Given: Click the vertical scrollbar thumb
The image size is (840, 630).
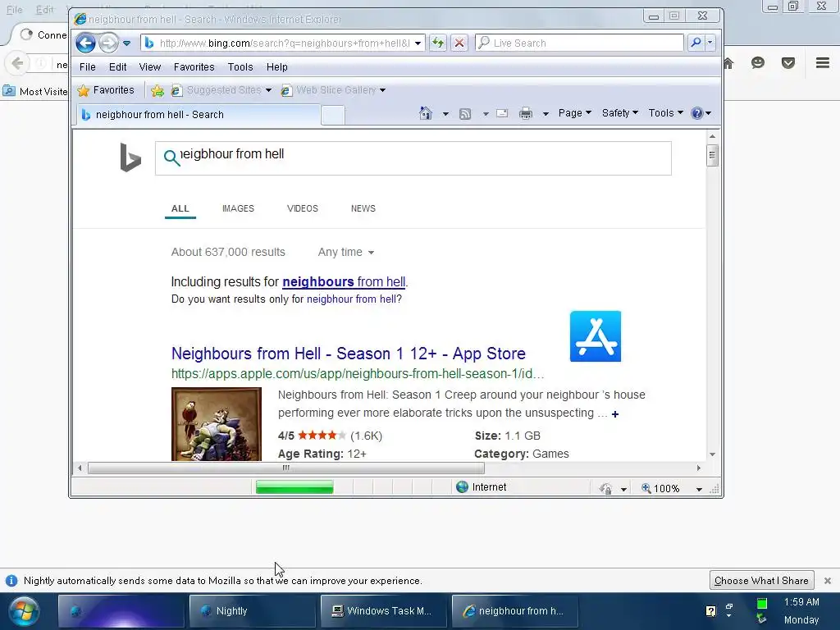Looking at the screenshot, I should (712, 156).
